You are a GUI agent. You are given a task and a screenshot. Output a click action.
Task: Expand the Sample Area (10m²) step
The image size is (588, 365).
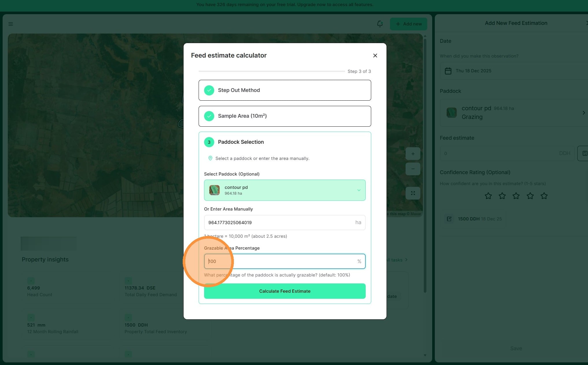click(284, 116)
